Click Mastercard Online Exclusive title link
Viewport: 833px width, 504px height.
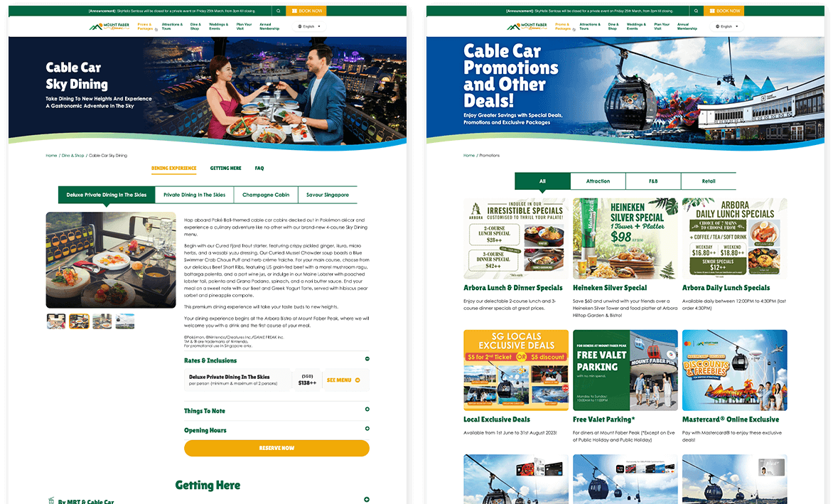731,419
